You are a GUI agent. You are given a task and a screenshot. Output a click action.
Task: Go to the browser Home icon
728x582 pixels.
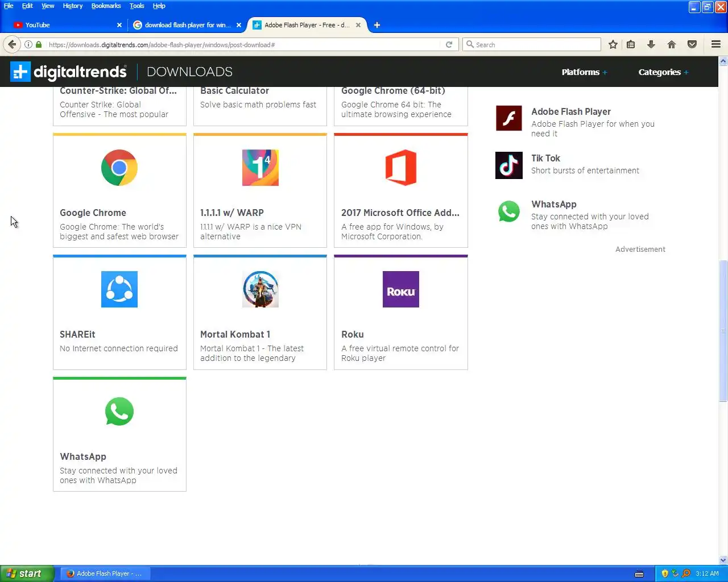click(x=672, y=44)
